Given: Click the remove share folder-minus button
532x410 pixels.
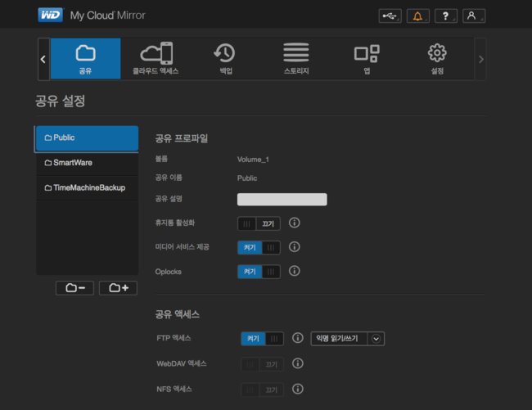Looking at the screenshot, I should click(x=74, y=288).
